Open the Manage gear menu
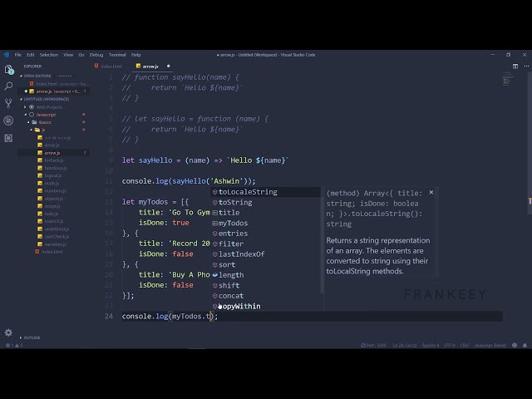Image resolution: width=532 pixels, height=399 pixels. 9,332
